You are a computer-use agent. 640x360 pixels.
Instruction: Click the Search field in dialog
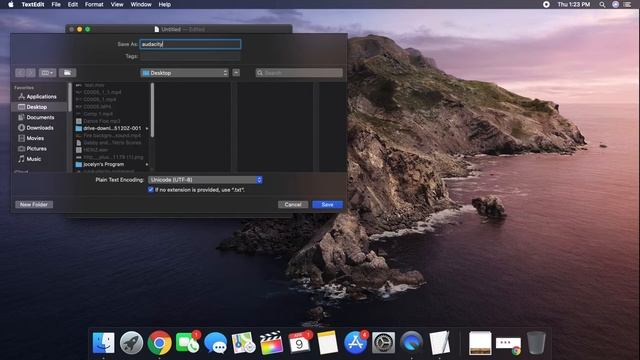pos(299,73)
